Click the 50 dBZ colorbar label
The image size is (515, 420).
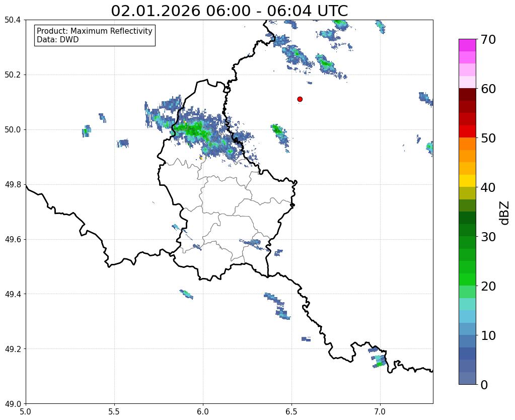point(488,138)
